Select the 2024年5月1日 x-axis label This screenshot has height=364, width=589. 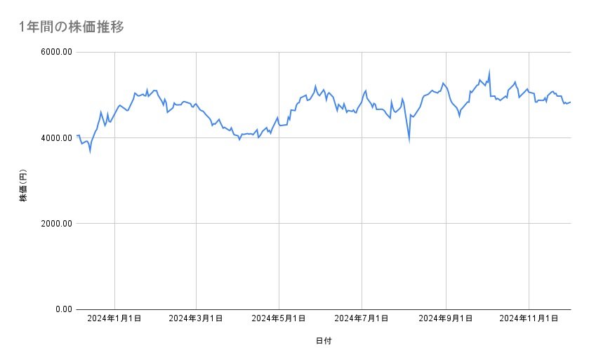[279, 318]
